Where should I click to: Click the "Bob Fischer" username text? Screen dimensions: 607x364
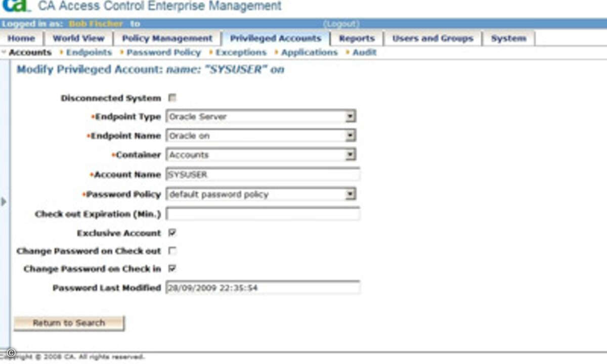click(x=96, y=24)
